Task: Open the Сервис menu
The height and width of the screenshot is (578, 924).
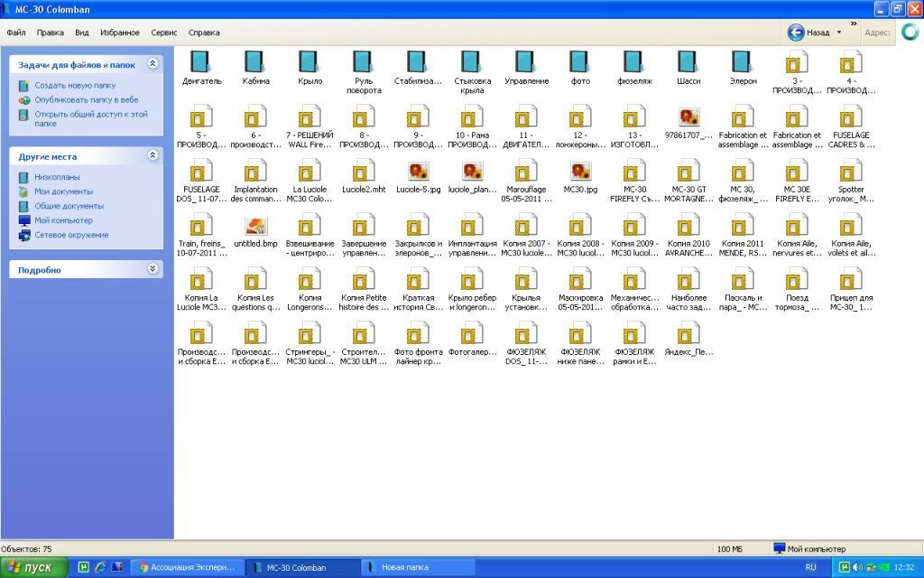Action: click(164, 33)
